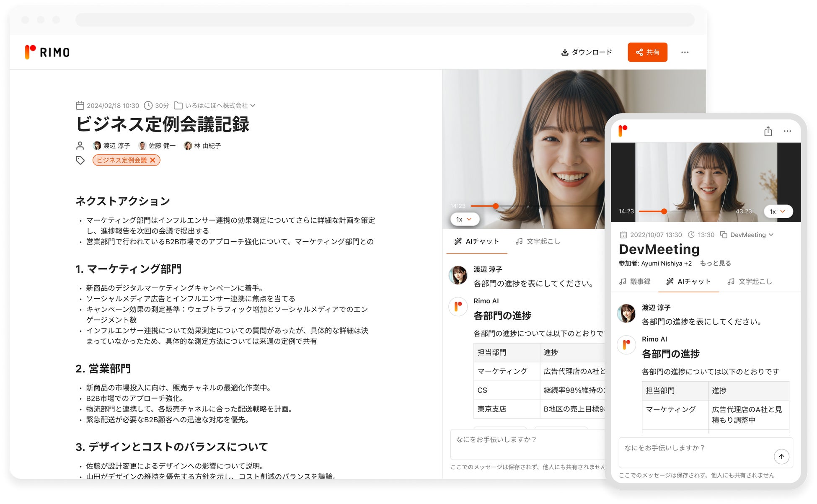This screenshot has width=817, height=504.
Task: Click the もっと見る link
Action: [x=715, y=264]
